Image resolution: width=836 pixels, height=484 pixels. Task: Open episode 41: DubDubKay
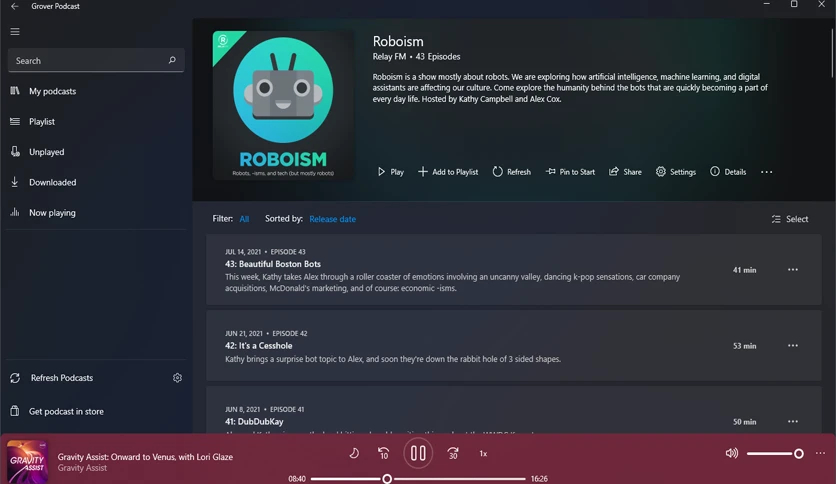513,410
